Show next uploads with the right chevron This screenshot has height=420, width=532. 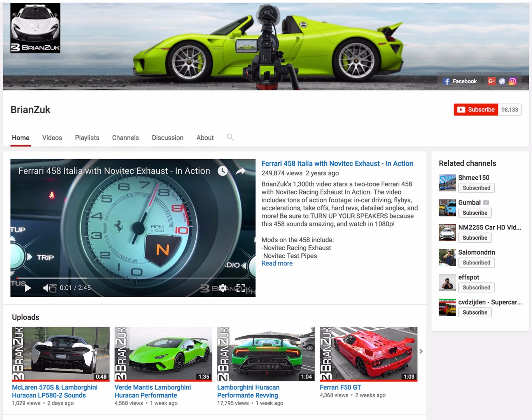(x=421, y=351)
